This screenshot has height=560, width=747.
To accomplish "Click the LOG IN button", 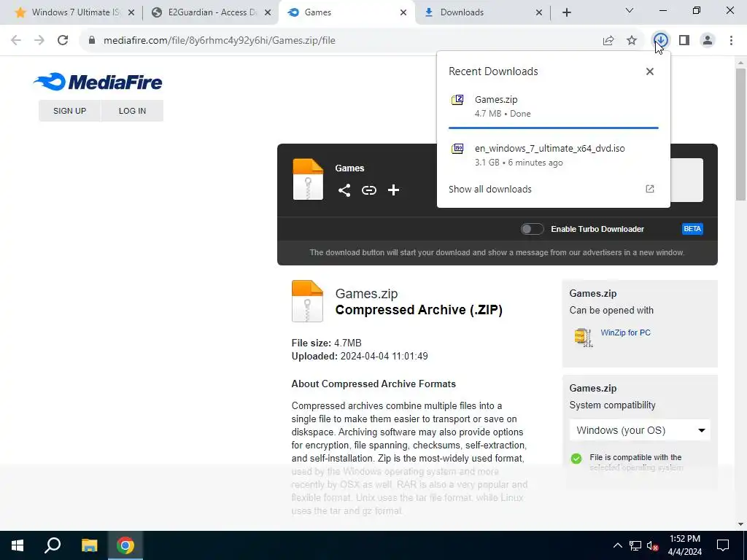I will tap(133, 111).
